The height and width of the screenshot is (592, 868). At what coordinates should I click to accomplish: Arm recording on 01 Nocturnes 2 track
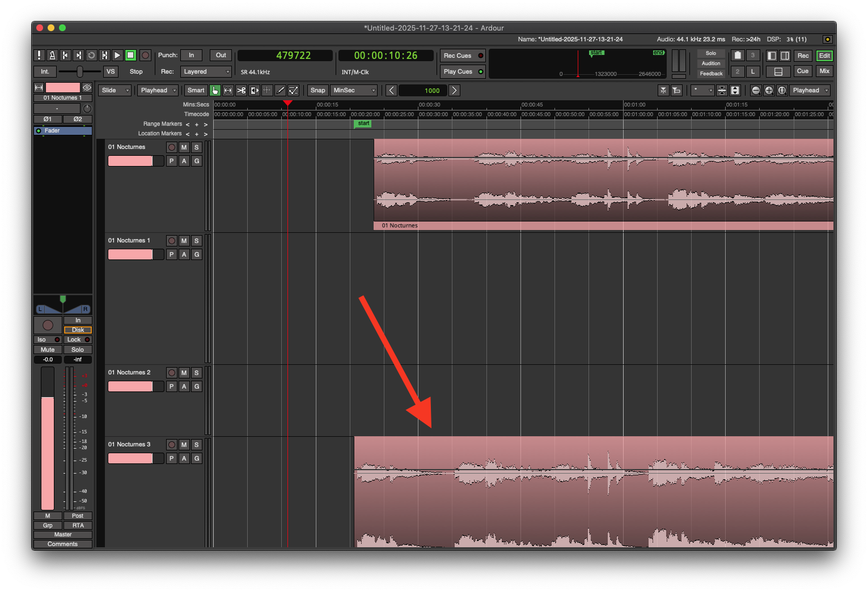pyautogui.click(x=172, y=373)
